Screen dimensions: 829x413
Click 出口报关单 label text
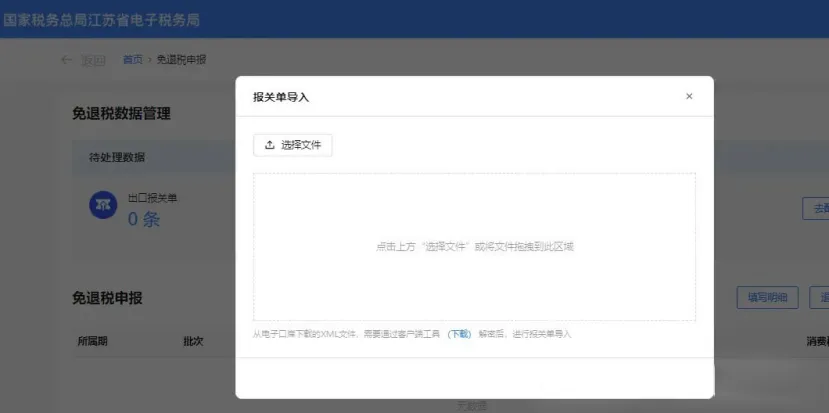pyautogui.click(x=153, y=198)
